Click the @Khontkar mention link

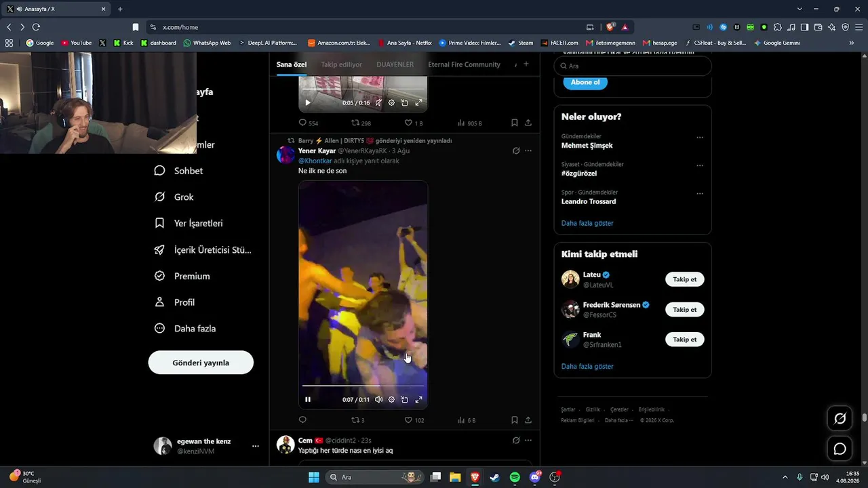(x=315, y=161)
